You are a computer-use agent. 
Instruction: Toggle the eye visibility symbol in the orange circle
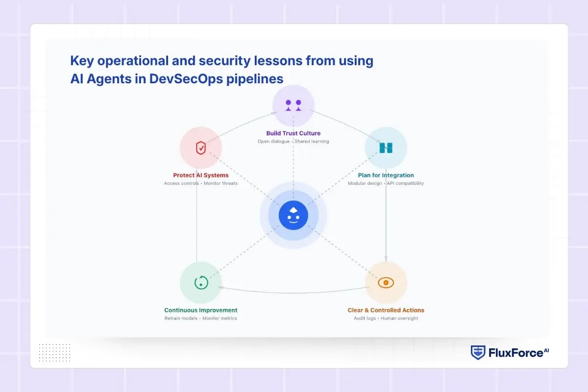(386, 283)
